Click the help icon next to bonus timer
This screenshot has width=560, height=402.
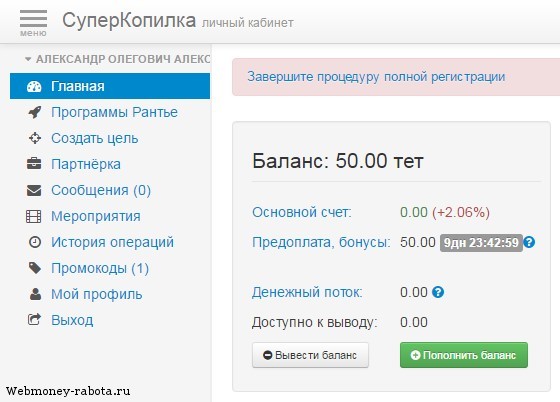tap(529, 242)
